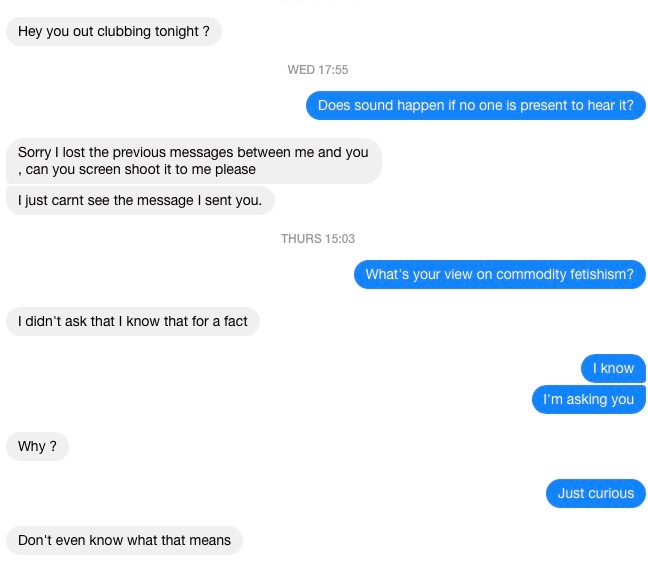Screen dimensions: 648x565
Task: Click the grey 'Why ?' message
Action: (37, 446)
